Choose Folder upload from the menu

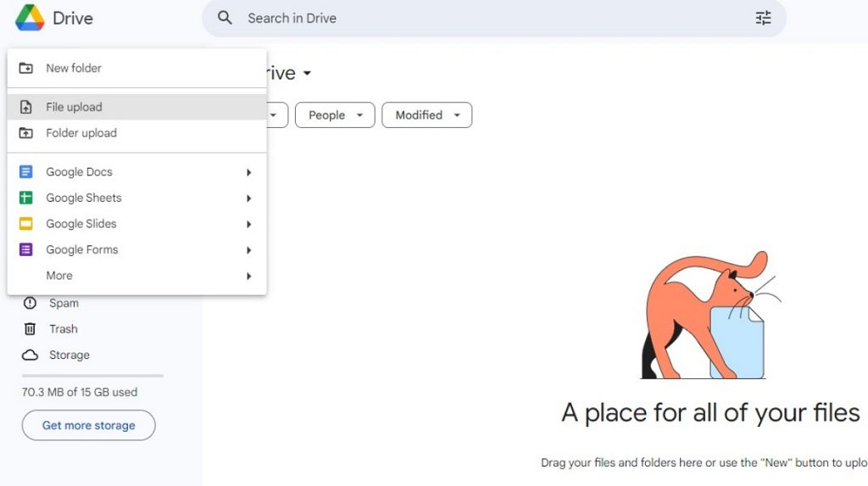click(x=136, y=133)
